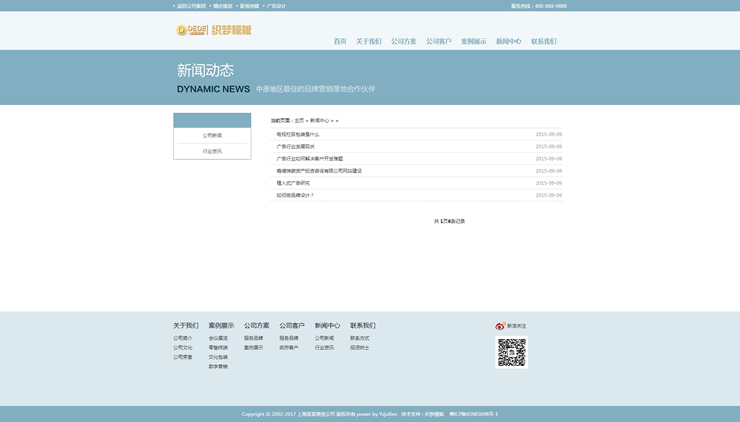This screenshot has height=422, width=740.
Task: Click the 新闻中心 heading in the footer
Action: (x=327, y=325)
